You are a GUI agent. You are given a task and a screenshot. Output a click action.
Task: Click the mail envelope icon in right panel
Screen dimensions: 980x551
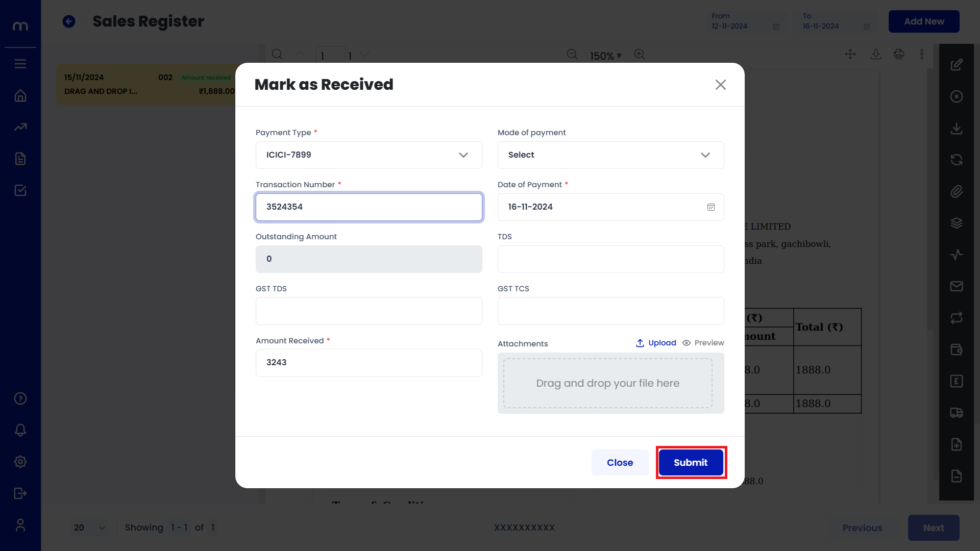[x=957, y=286]
